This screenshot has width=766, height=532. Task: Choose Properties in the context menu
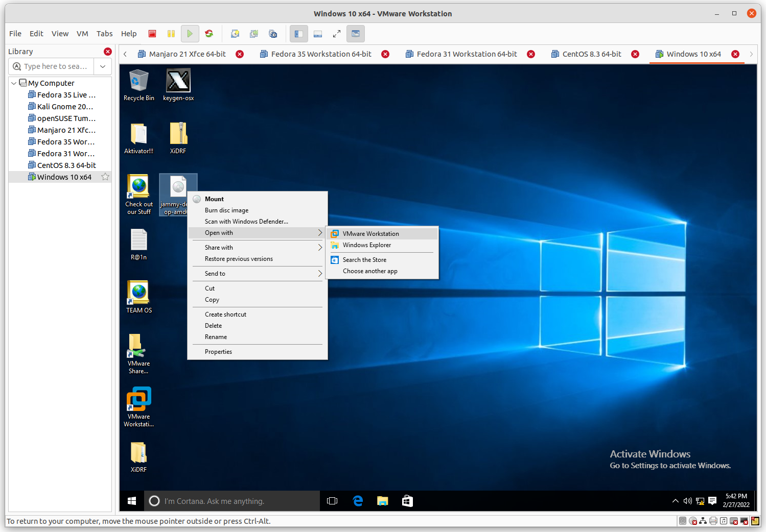[258, 352]
